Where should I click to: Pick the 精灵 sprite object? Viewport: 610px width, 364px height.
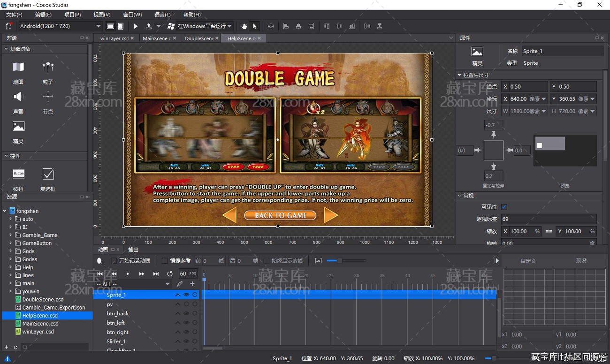tap(18, 131)
